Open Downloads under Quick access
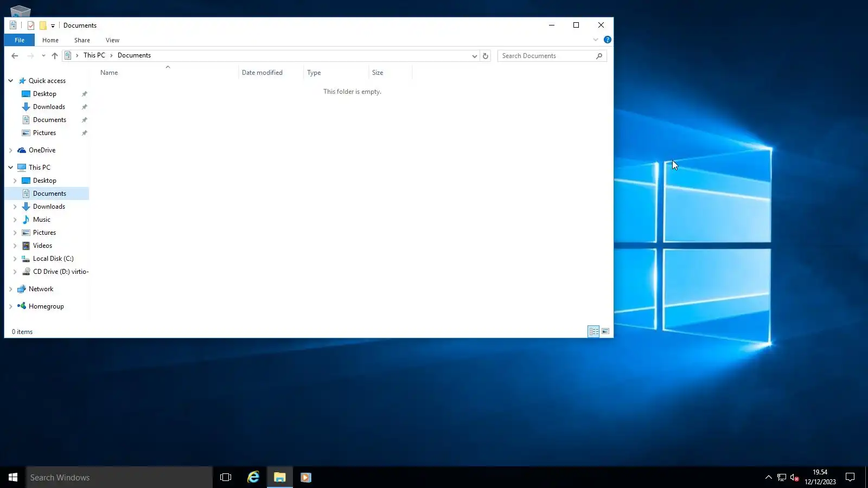Image resolution: width=868 pixels, height=488 pixels. [49, 107]
